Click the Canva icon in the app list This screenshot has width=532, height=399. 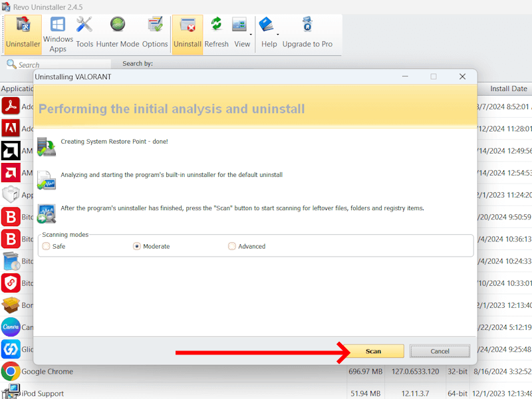pos(9,327)
